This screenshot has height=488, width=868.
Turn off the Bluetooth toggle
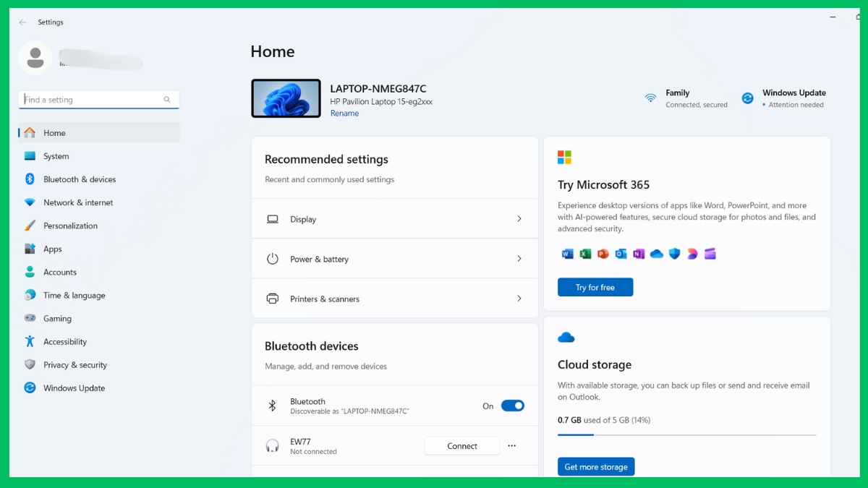[513, 406]
